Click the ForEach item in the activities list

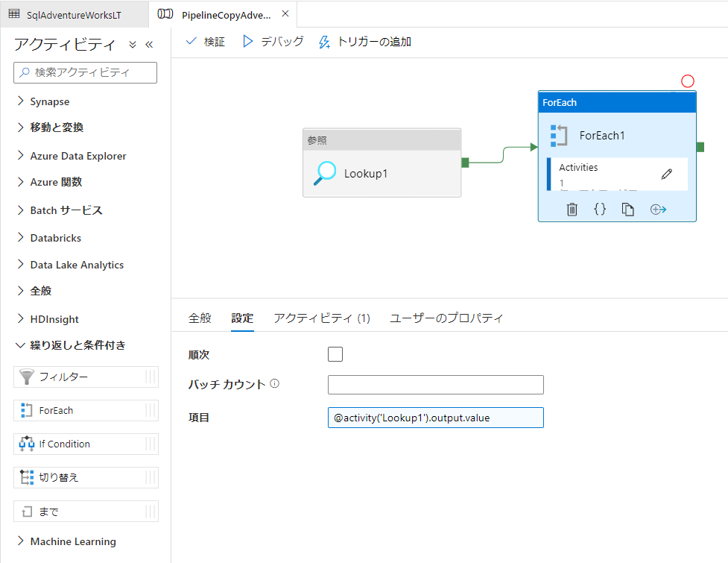coord(86,410)
